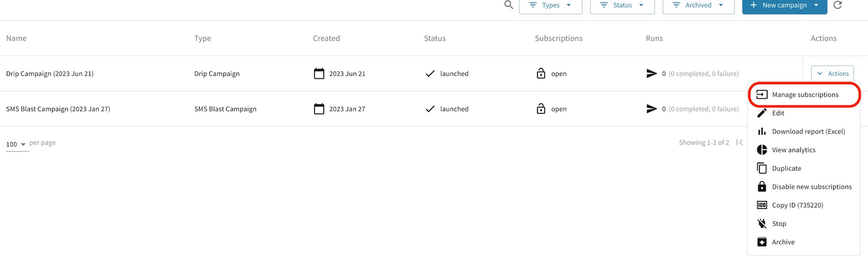Open the Status filter dropdown
Screen dimensions: 868x259
(622, 5)
